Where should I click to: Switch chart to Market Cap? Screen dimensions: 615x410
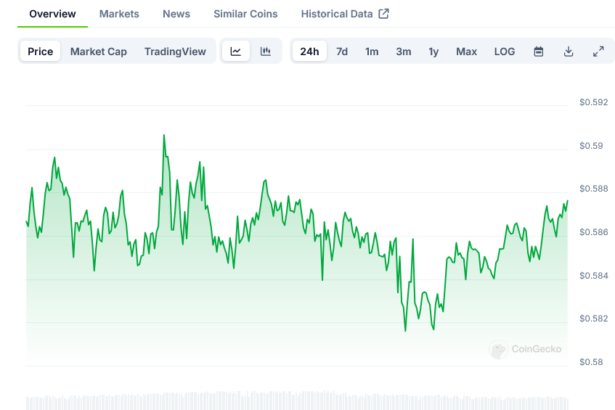[98, 51]
